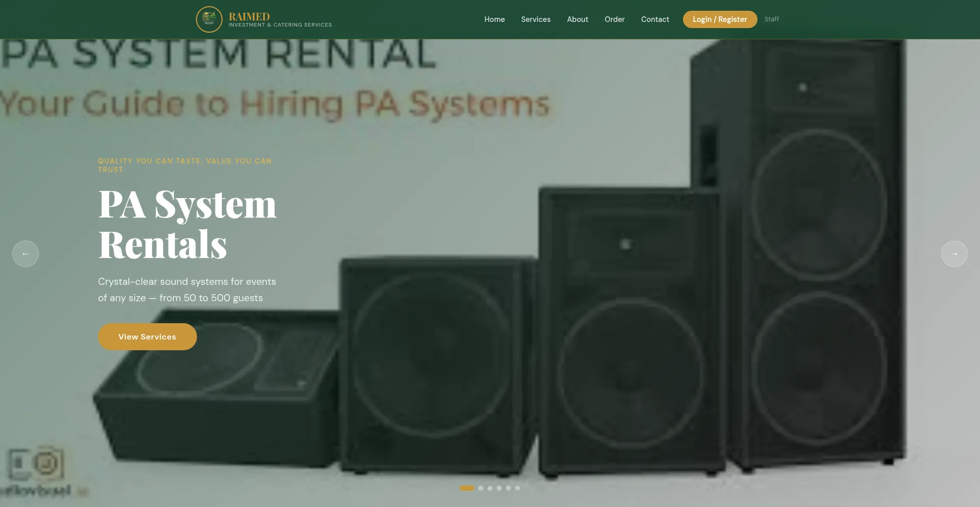
Task: Go to the Services page
Action: coord(536,19)
